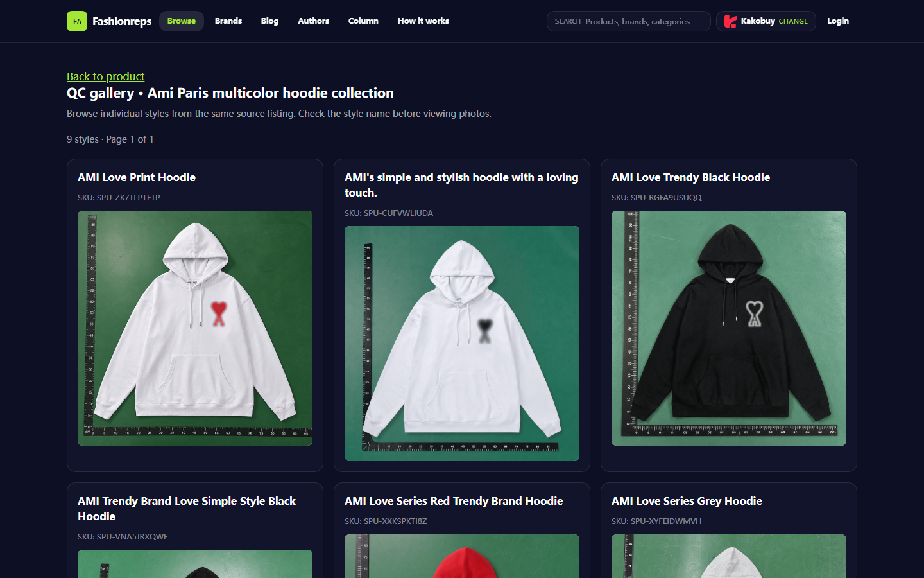Click the green FA logo icon

pyautogui.click(x=77, y=21)
